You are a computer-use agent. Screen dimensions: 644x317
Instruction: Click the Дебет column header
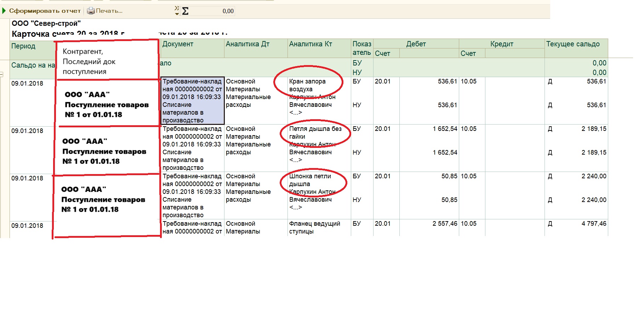(x=416, y=44)
